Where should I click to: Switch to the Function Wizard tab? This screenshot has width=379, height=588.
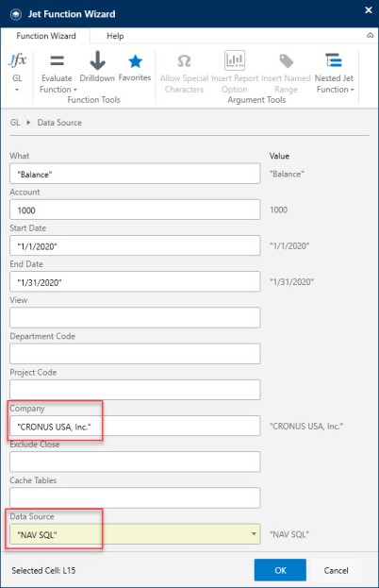(x=45, y=36)
